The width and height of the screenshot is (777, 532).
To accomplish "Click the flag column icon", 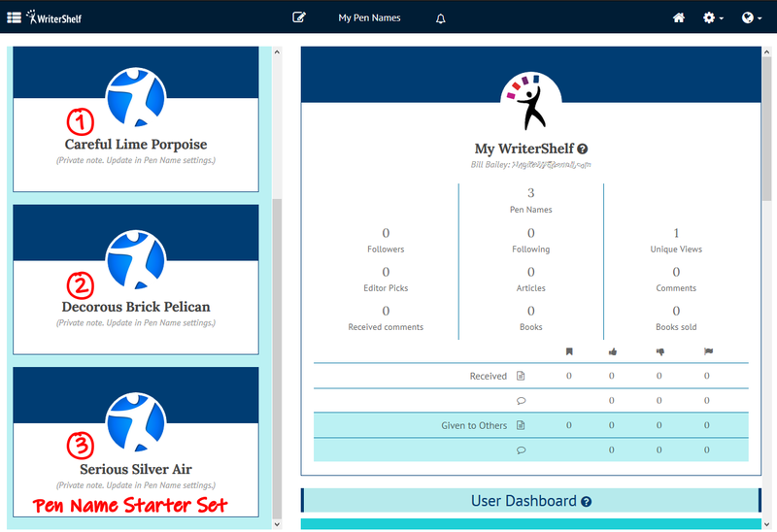I will 708,351.
